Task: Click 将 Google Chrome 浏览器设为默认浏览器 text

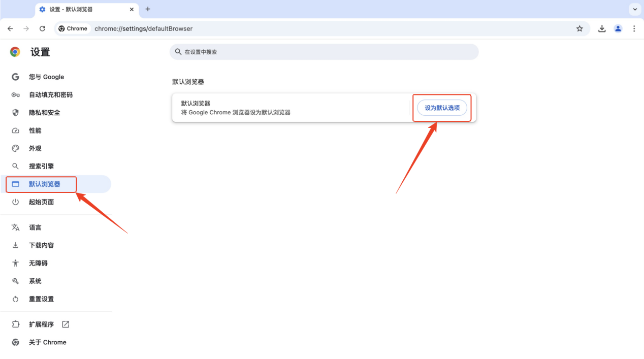Action: pyautogui.click(x=236, y=113)
